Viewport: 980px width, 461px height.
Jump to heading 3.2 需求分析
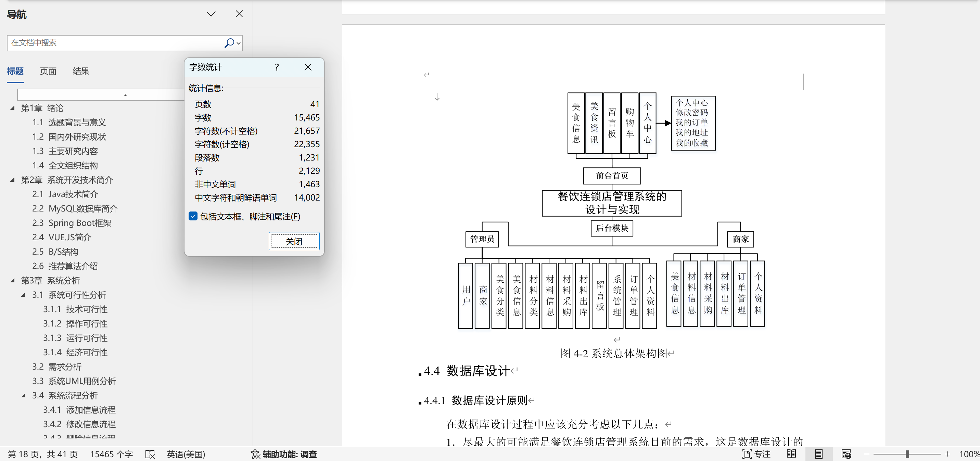point(57,367)
